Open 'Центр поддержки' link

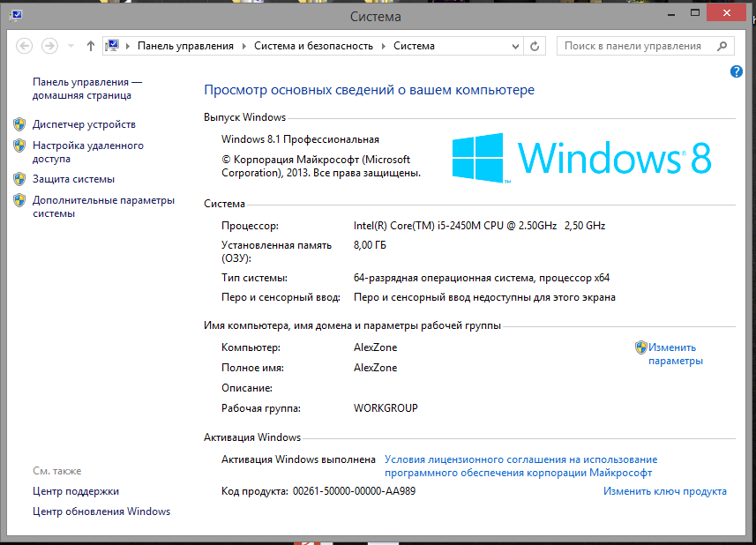tap(76, 491)
